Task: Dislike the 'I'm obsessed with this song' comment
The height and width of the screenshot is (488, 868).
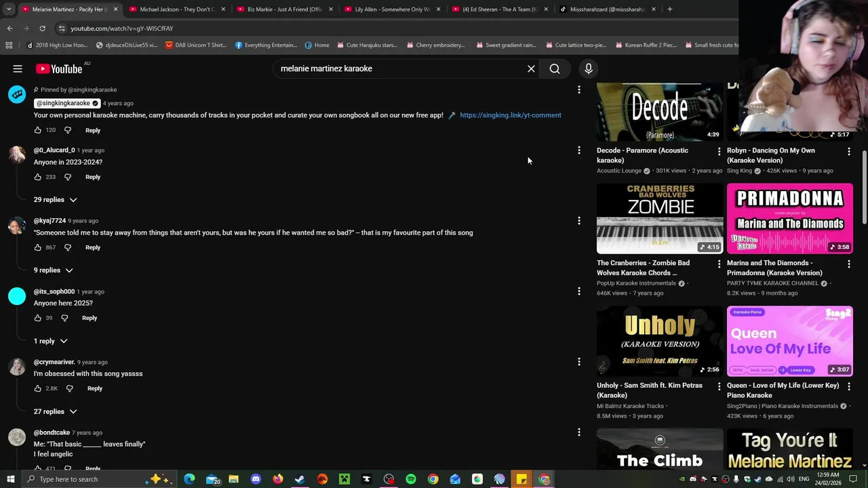Action: coord(69,388)
